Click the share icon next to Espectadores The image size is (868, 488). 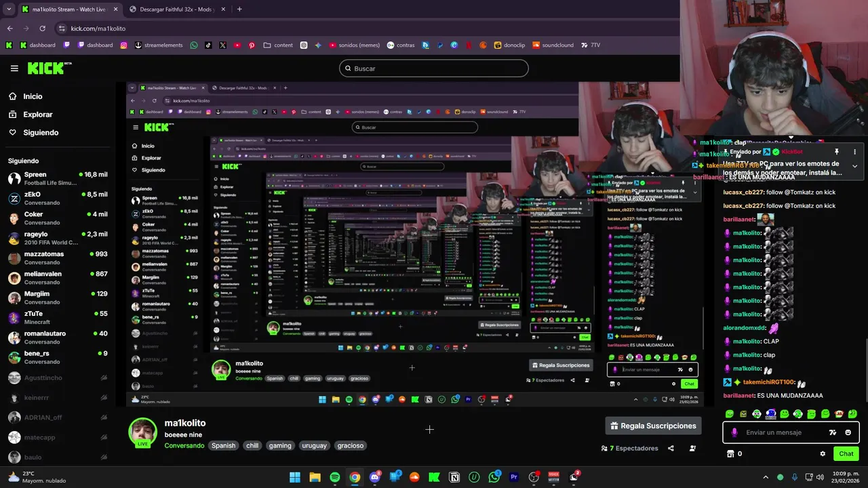click(x=671, y=448)
